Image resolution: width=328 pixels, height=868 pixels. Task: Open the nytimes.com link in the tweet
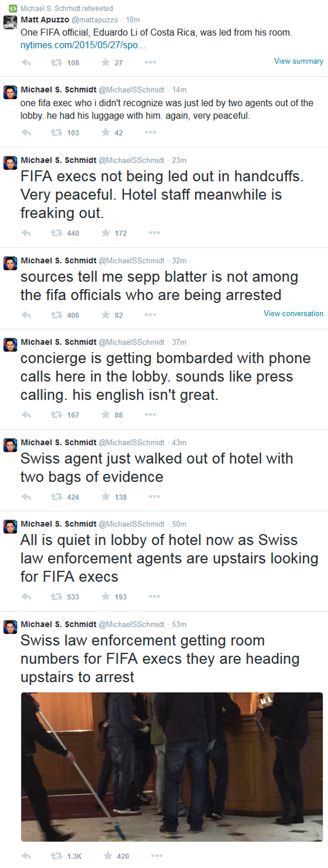pos(83,45)
